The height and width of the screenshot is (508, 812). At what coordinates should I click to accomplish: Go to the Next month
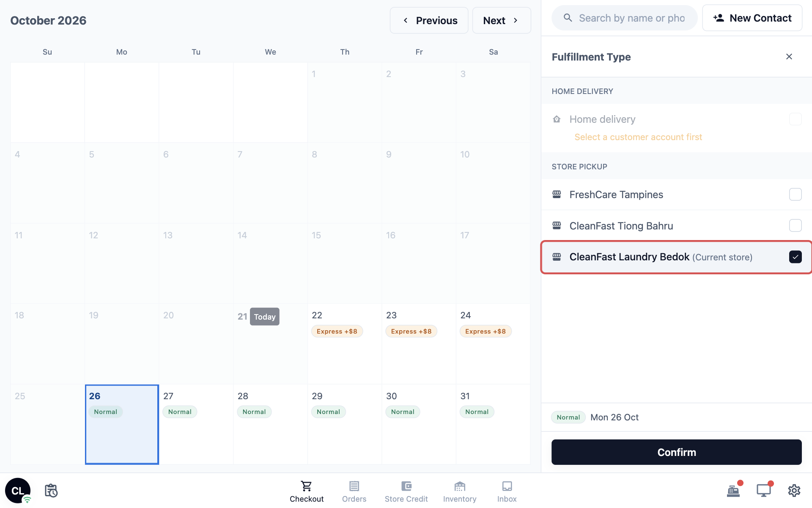[501, 20]
